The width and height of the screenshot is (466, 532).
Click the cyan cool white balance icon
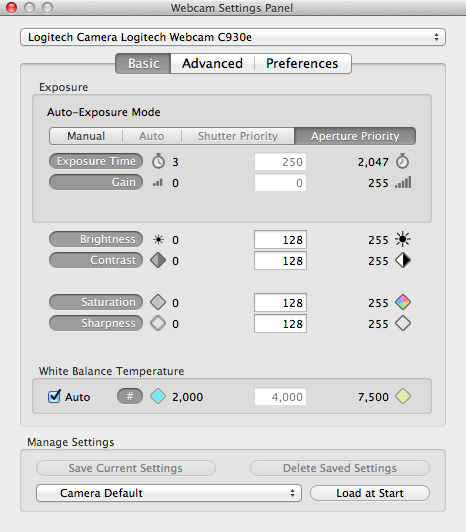click(158, 396)
